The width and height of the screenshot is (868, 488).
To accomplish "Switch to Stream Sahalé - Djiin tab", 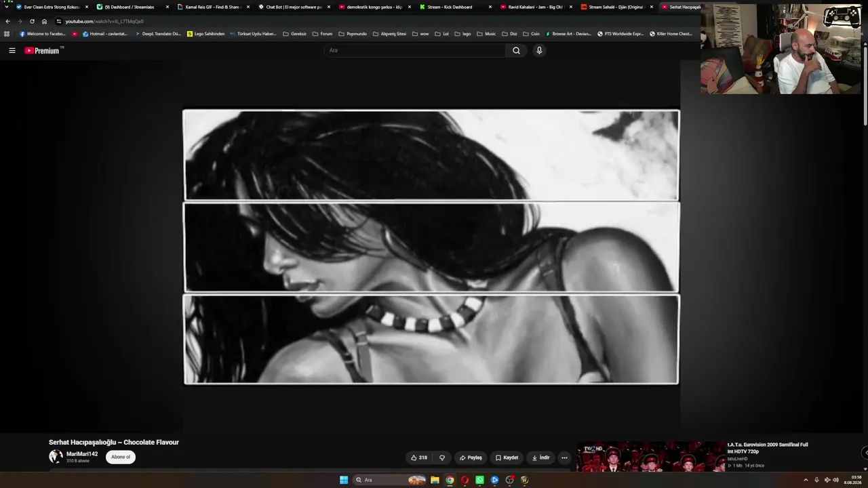I will 617,7.
